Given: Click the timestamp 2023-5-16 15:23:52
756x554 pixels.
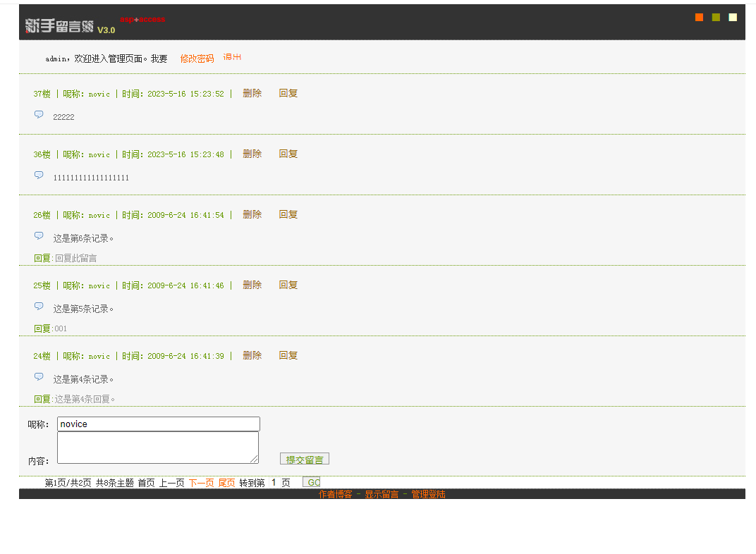Looking at the screenshot, I should pyautogui.click(x=185, y=94).
